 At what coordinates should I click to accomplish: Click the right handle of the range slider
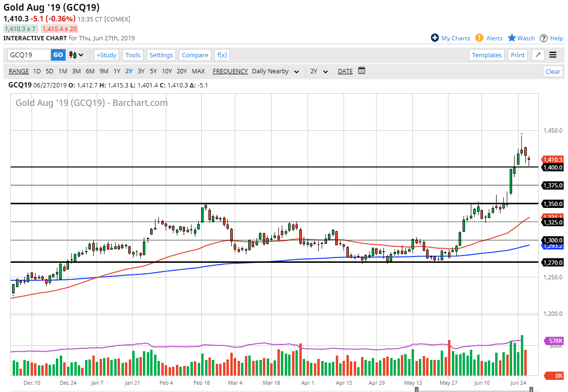pos(531,390)
